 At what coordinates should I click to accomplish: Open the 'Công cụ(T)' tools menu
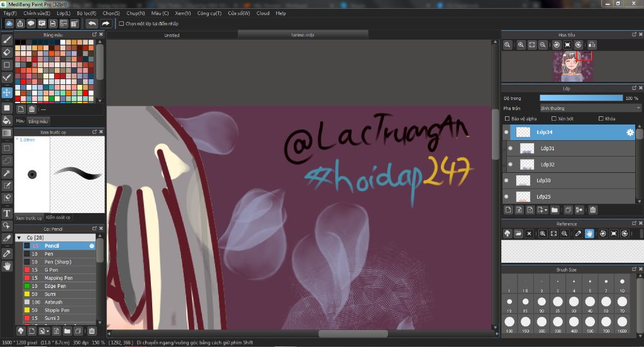209,13
